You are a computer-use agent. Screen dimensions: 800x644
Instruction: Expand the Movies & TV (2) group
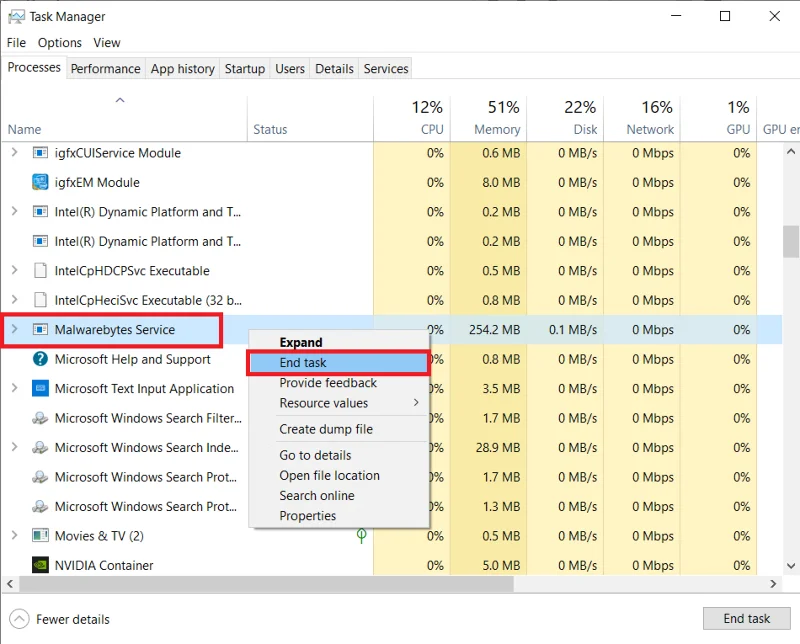[14, 535]
